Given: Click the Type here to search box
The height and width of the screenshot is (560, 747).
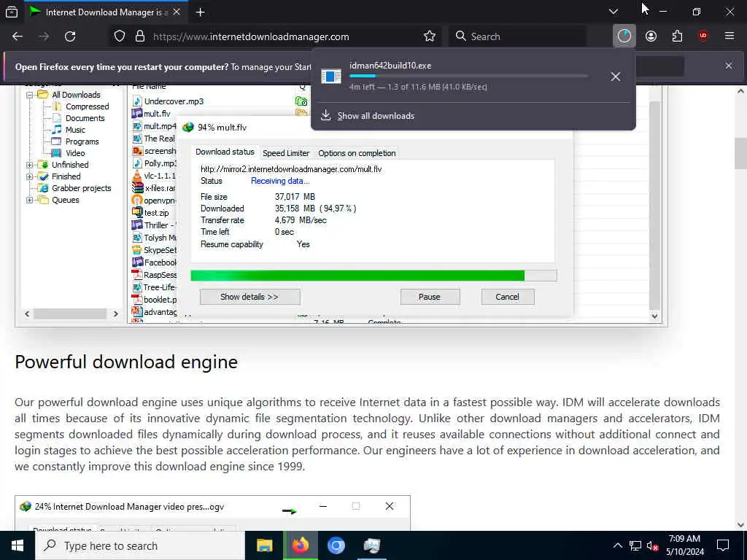Looking at the screenshot, I should point(140,545).
